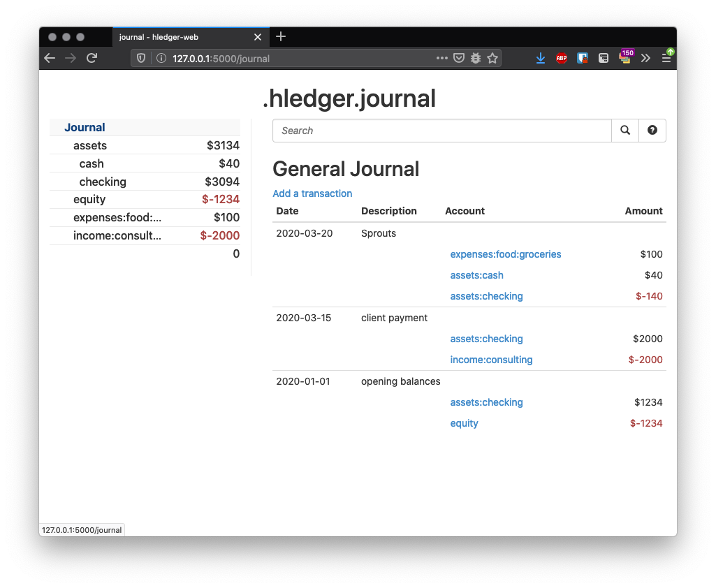Open the hledger-web help question mark icon
This screenshot has height=588, width=716.
pyautogui.click(x=652, y=131)
